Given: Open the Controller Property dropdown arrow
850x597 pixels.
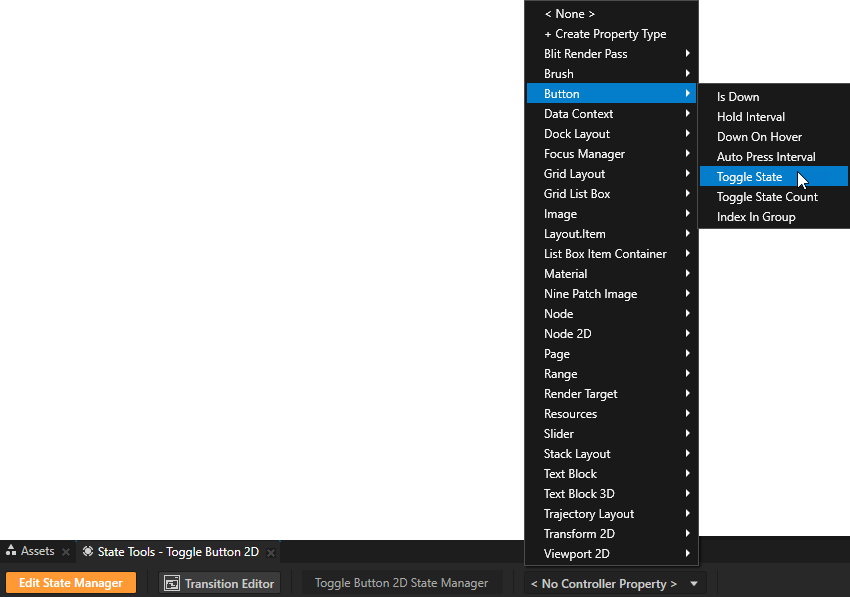Looking at the screenshot, I should (x=694, y=583).
